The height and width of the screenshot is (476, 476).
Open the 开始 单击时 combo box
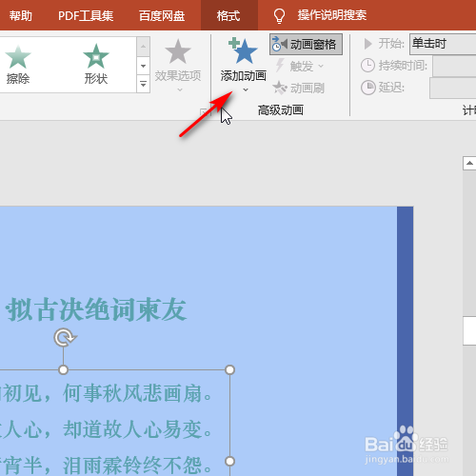tap(443, 44)
